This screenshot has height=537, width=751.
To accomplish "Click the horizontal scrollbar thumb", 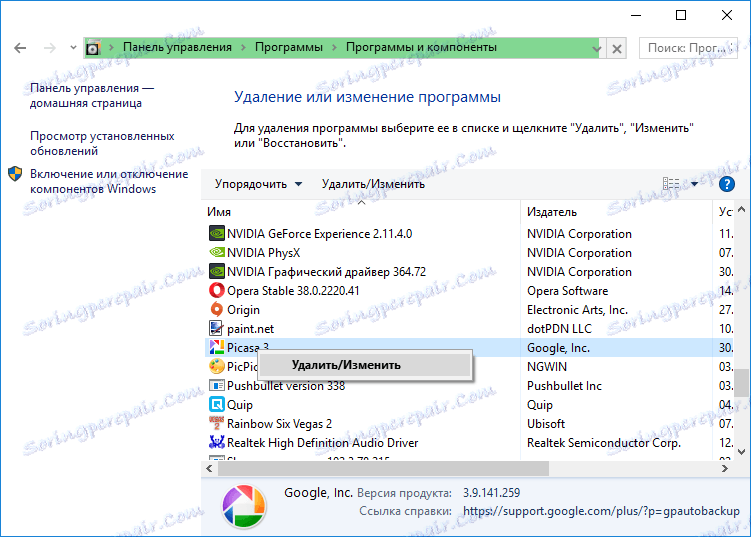I will (383, 468).
